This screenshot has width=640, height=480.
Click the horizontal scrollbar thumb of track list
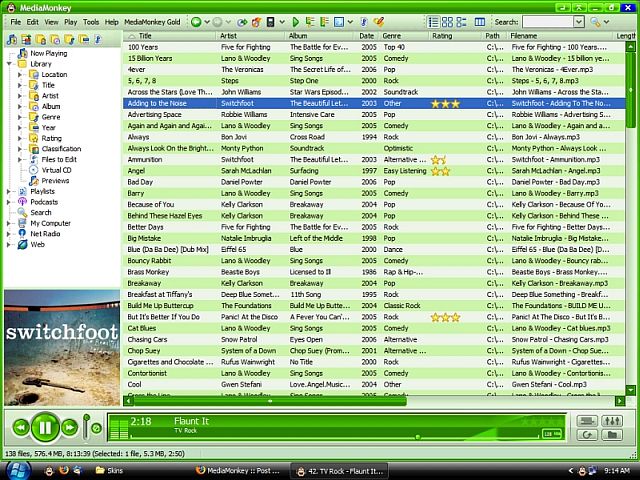pyautogui.click(x=270, y=401)
